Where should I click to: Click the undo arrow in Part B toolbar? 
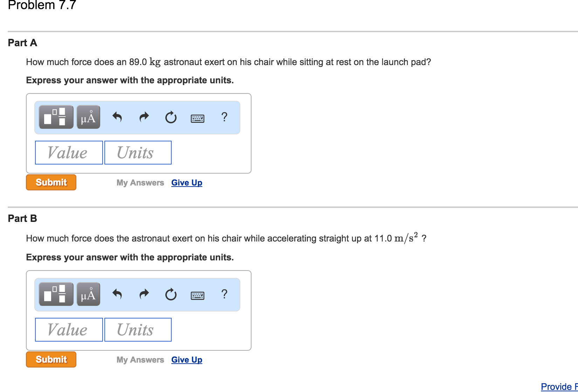[x=117, y=294]
